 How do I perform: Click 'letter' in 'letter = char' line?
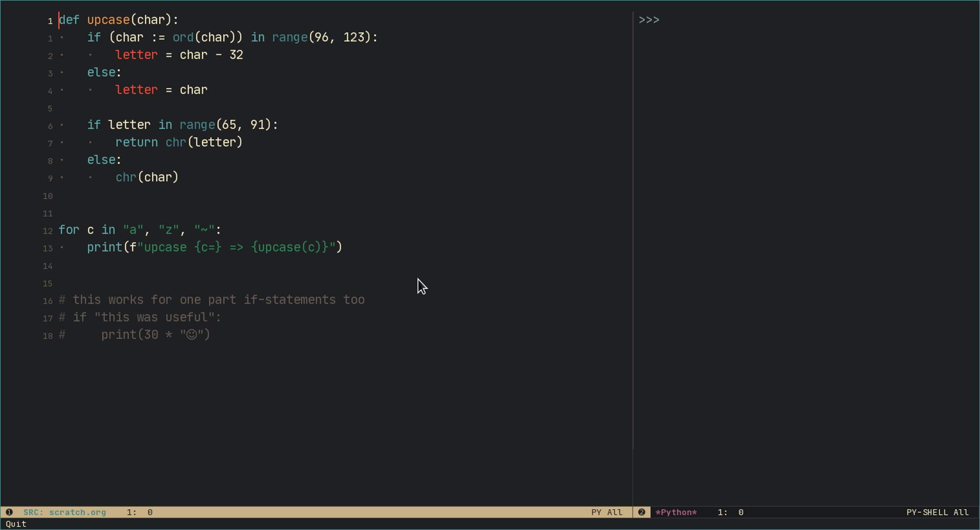point(136,90)
